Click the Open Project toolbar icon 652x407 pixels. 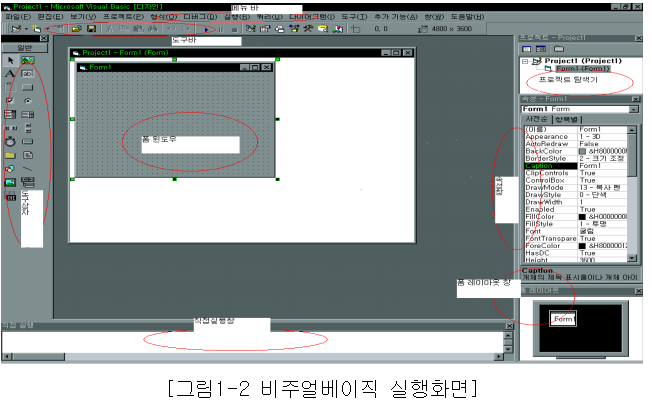pyautogui.click(x=77, y=29)
